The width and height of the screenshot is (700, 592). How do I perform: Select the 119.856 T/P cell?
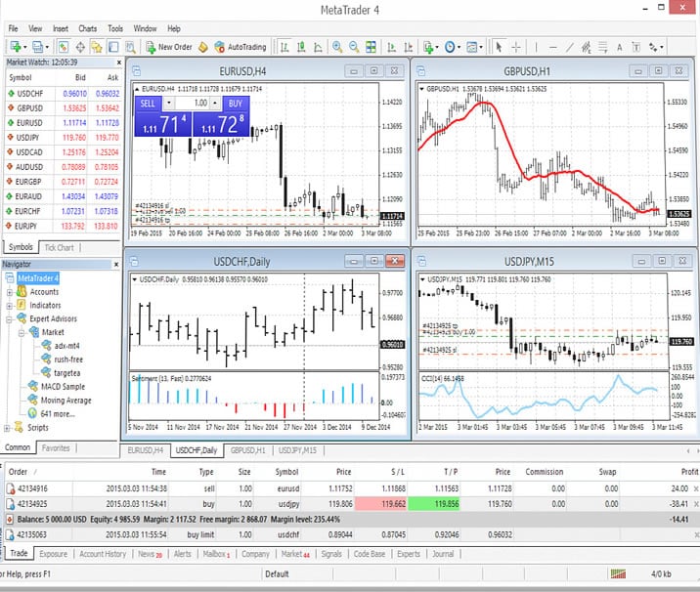[434, 504]
